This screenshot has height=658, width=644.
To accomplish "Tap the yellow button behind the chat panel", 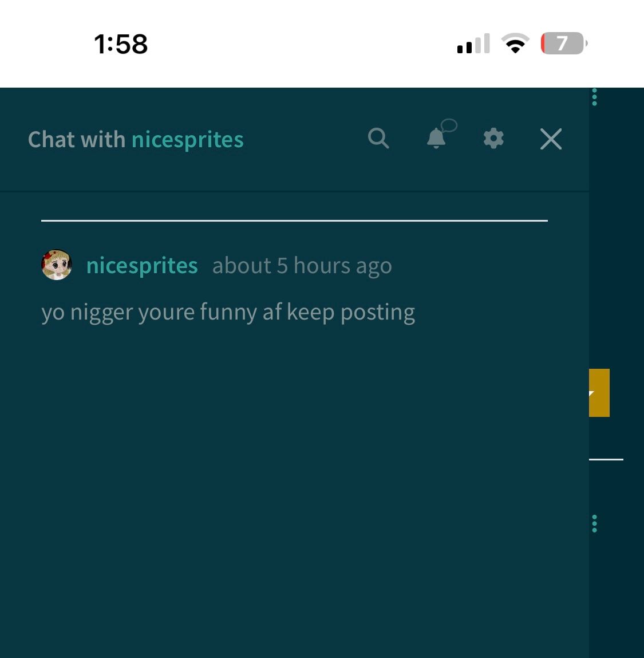I will (599, 393).
